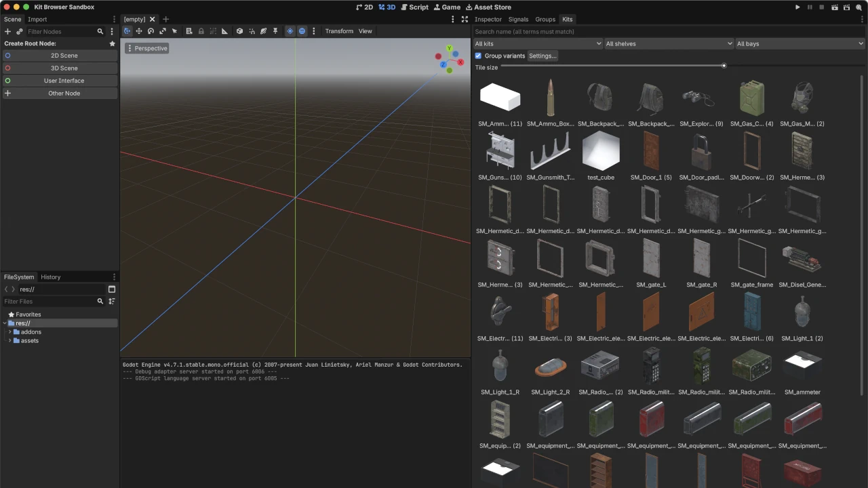Expand the addons folder in FileSystem

pyautogui.click(x=9, y=332)
